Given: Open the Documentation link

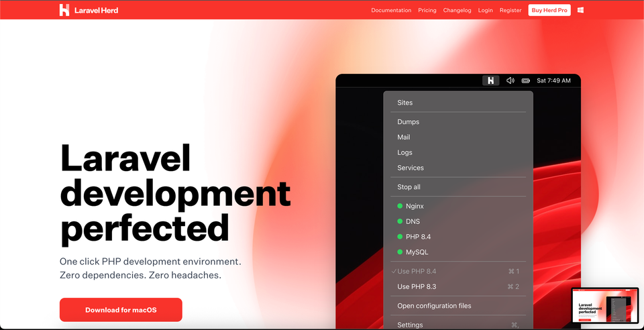Looking at the screenshot, I should (x=391, y=10).
